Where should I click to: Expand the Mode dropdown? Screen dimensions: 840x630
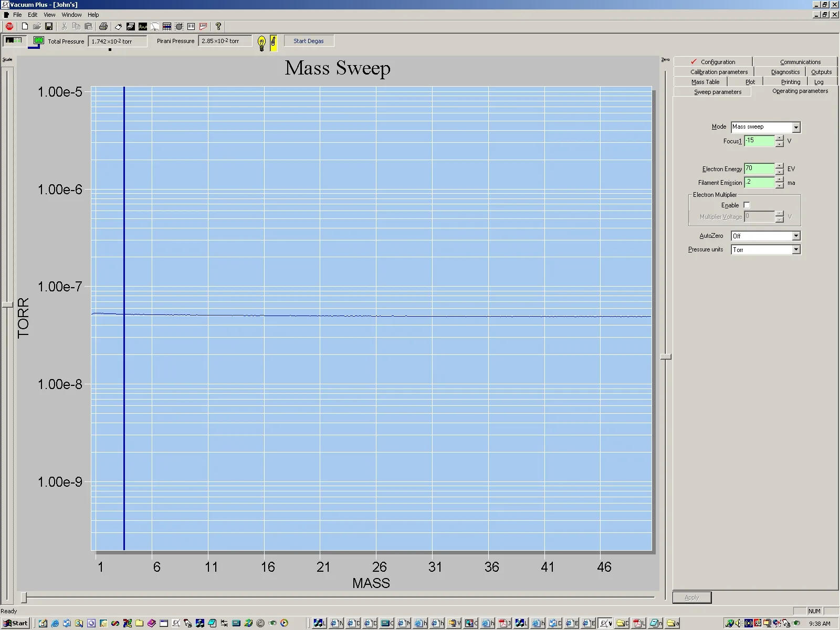click(796, 128)
